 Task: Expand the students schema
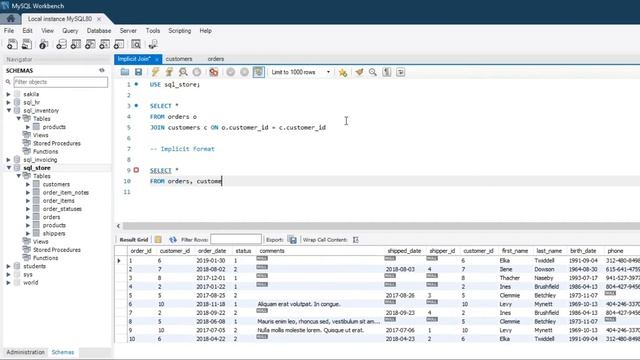click(9, 266)
